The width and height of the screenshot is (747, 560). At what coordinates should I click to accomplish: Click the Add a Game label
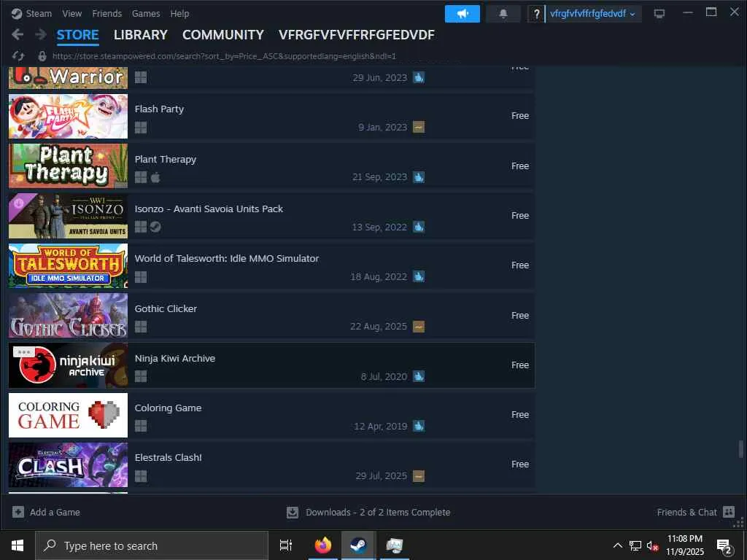[x=55, y=513]
